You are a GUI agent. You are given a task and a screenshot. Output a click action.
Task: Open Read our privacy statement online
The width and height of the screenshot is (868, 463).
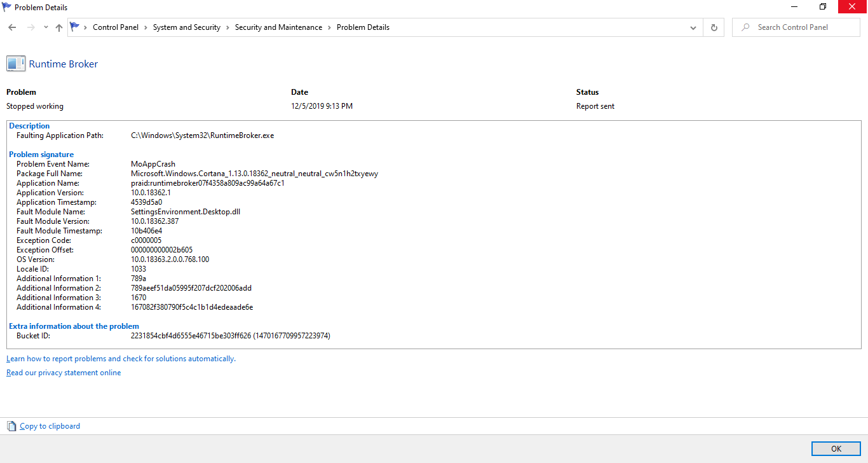64,373
